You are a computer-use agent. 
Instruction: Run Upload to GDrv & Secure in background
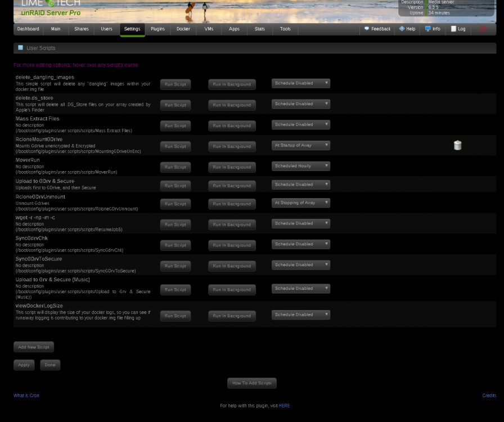pos(232,186)
